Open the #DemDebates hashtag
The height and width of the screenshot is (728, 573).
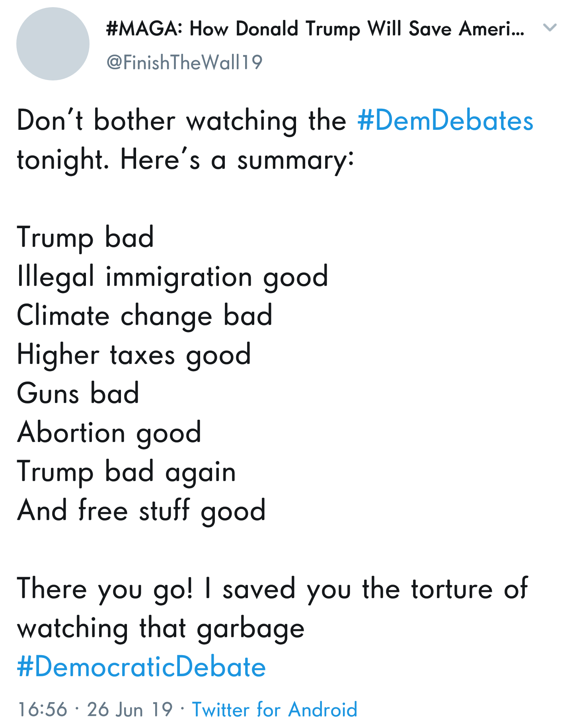click(x=445, y=121)
